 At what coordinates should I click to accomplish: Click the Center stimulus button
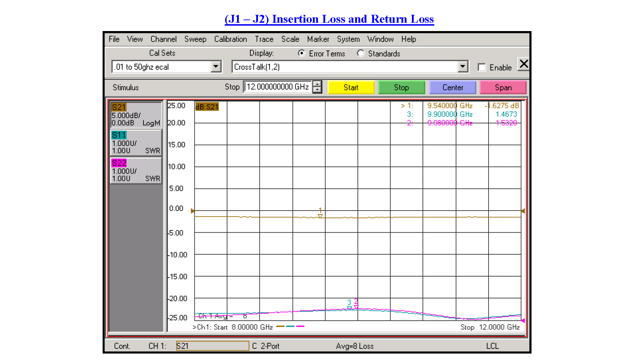point(453,87)
